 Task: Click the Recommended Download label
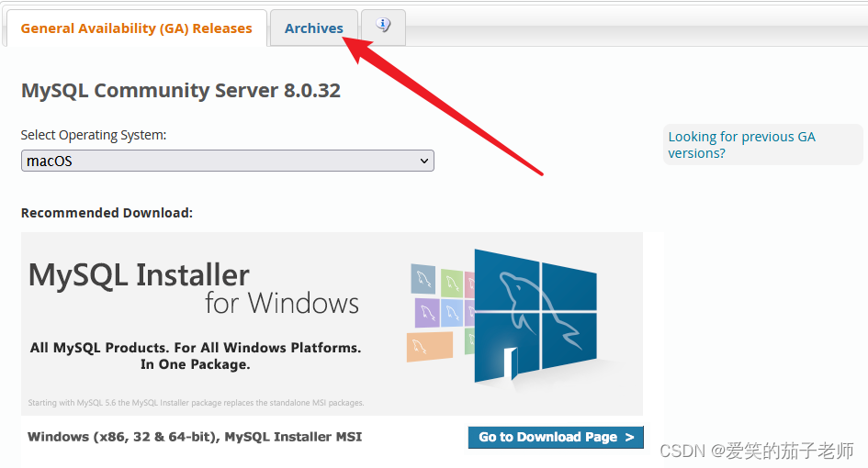[107, 213]
